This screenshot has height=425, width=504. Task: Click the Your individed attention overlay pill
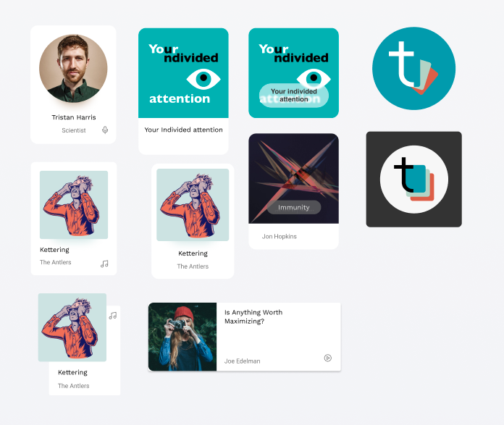pos(294,95)
